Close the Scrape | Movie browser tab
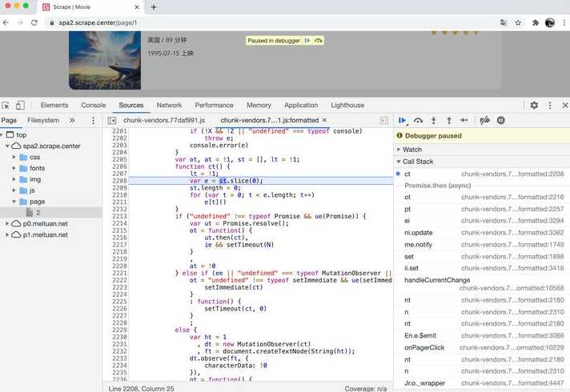The height and width of the screenshot is (392, 570). pyautogui.click(x=137, y=7)
